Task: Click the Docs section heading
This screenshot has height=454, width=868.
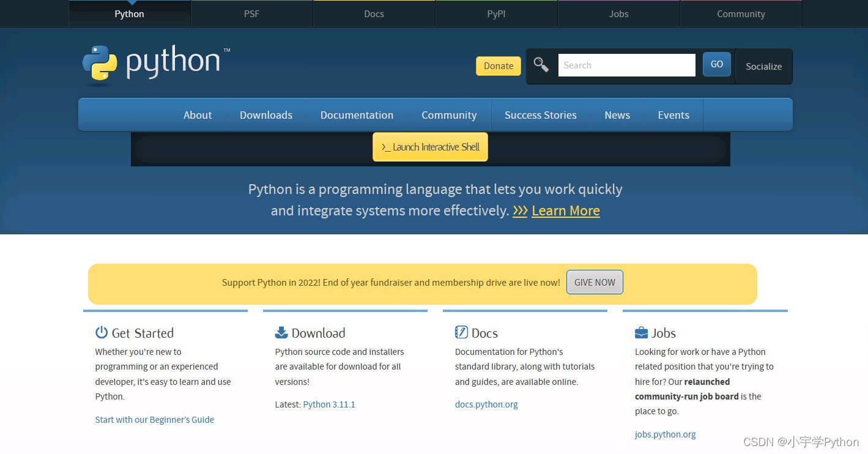Action: (484, 333)
